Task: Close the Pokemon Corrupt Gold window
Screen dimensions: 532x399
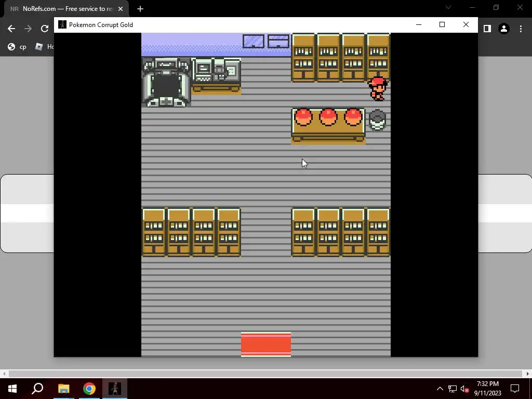Action: [x=466, y=24]
